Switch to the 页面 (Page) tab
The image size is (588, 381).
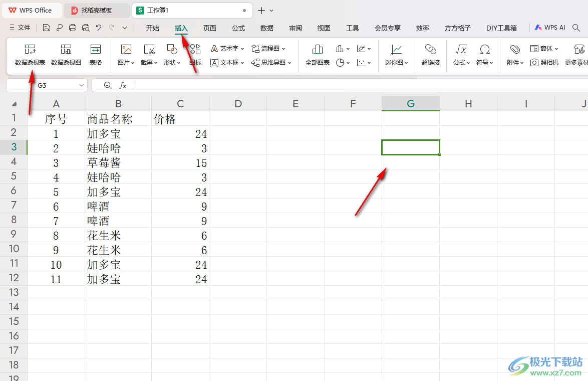click(210, 28)
